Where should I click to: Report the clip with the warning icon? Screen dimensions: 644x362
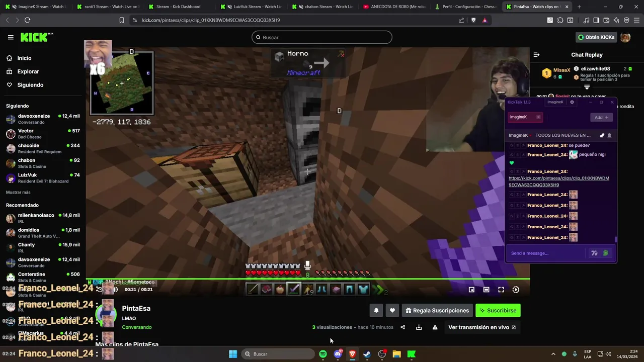(435, 327)
